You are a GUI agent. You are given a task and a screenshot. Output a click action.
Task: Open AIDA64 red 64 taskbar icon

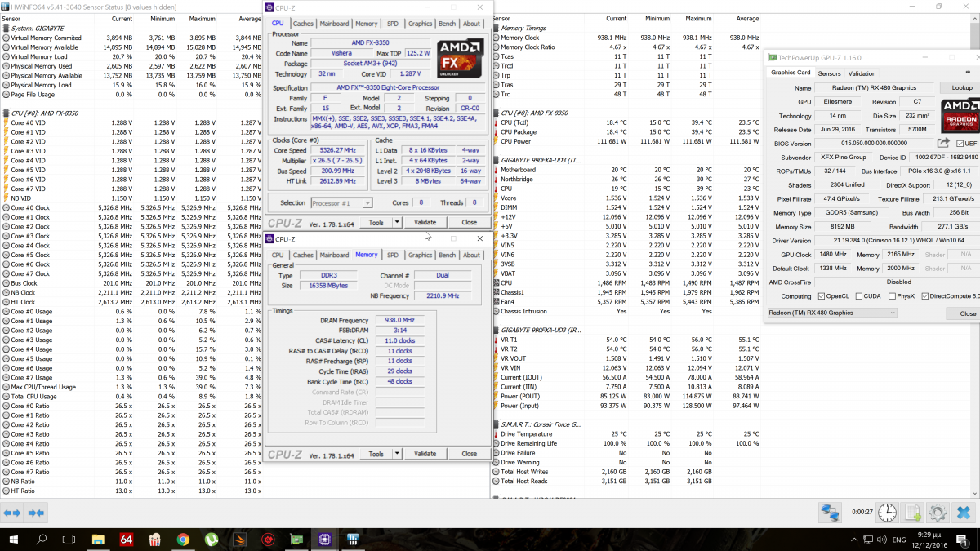click(127, 540)
